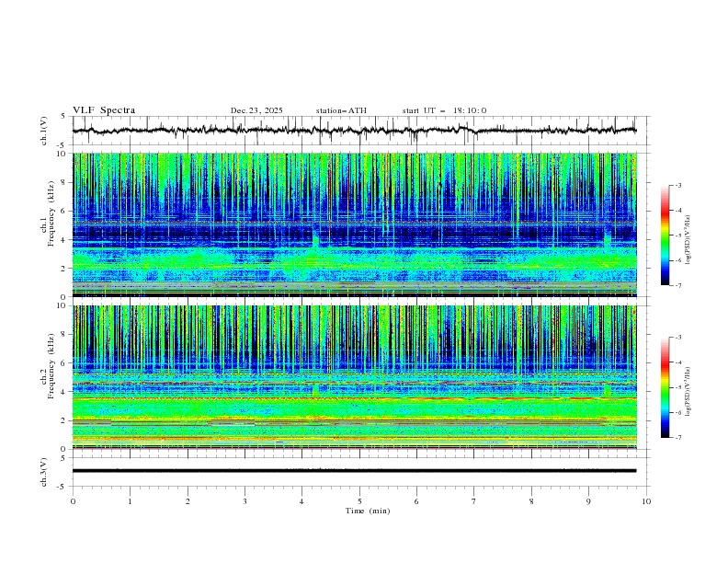
Task: Click the ch.1 "Frequency (kHz)" axis label
Action: [x=51, y=212]
